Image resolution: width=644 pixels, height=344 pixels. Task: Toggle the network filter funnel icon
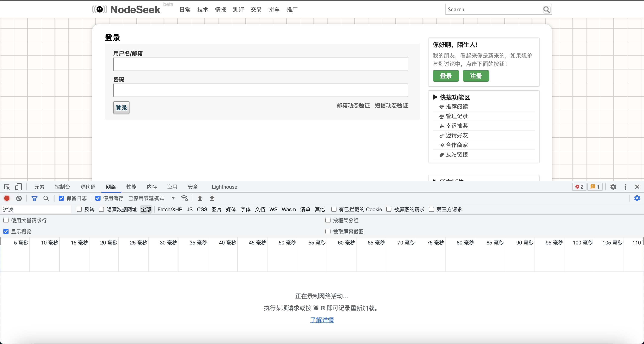(x=34, y=198)
